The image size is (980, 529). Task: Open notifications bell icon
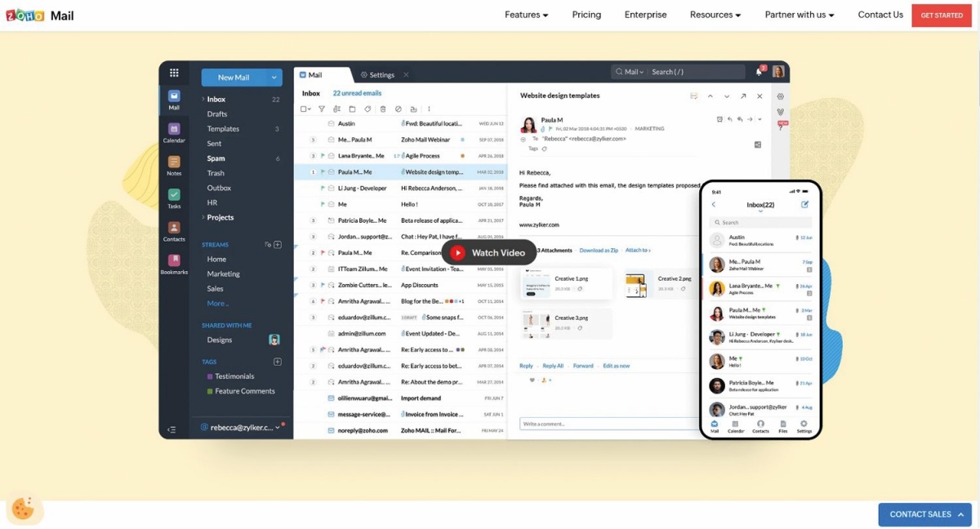[759, 72]
